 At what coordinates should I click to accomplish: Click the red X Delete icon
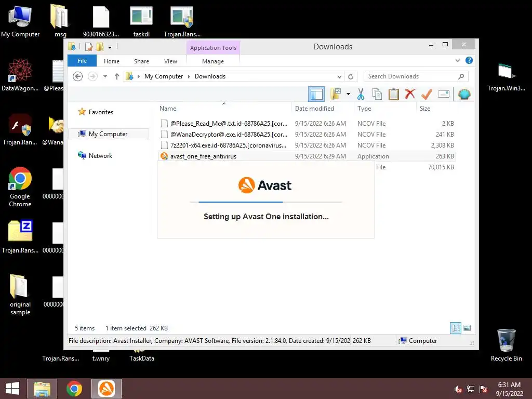coord(410,94)
